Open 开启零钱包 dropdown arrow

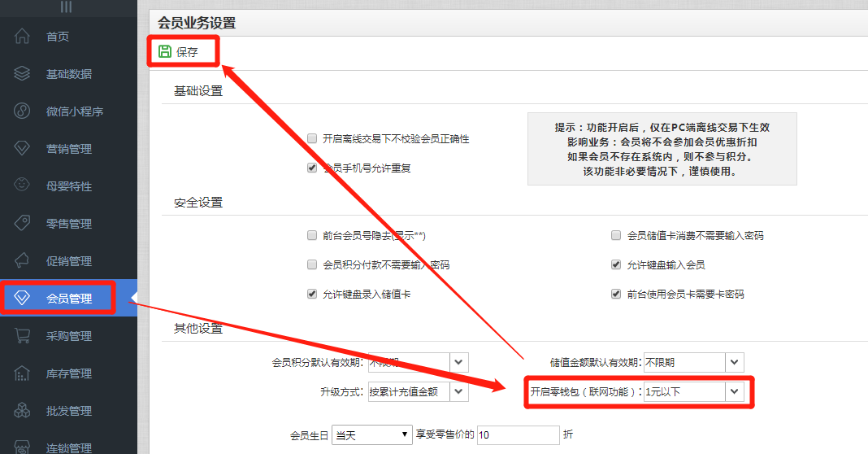point(735,392)
